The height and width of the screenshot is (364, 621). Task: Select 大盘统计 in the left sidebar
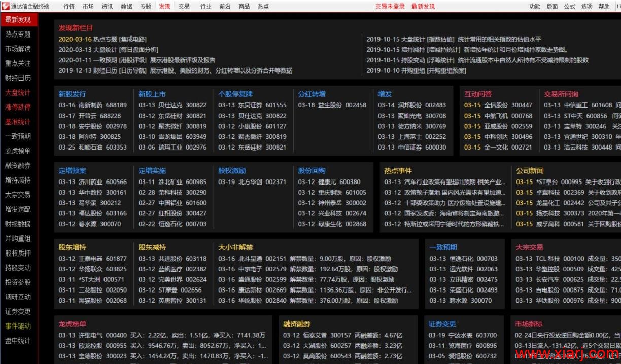pos(18,93)
